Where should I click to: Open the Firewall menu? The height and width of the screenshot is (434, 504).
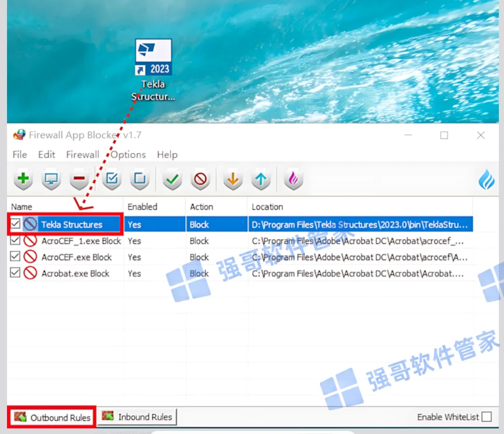click(x=83, y=155)
